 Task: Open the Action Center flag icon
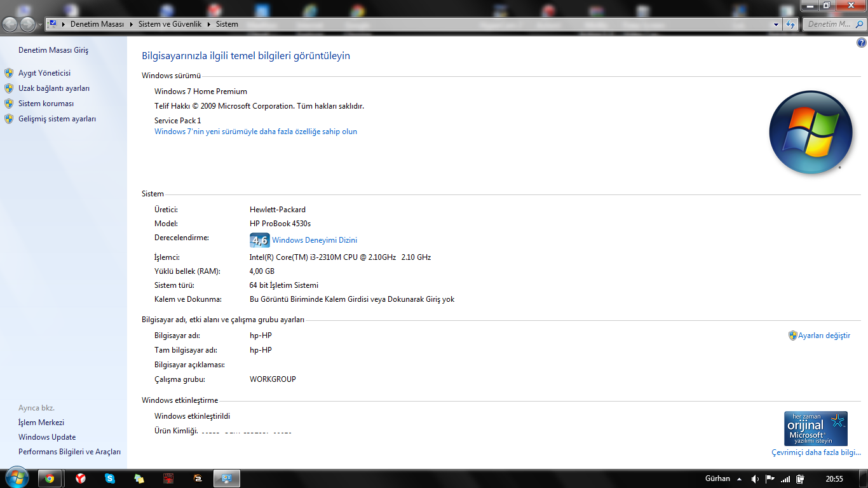pos(770,479)
